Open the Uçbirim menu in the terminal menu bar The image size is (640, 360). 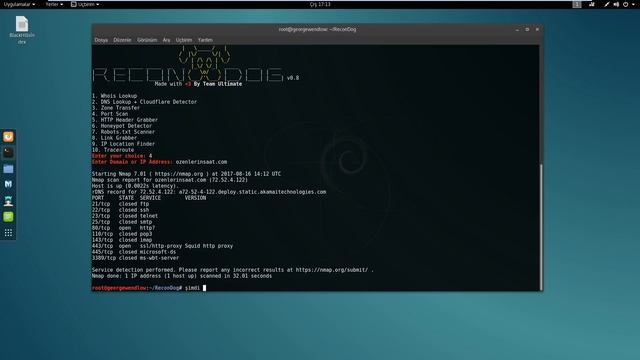(184, 40)
